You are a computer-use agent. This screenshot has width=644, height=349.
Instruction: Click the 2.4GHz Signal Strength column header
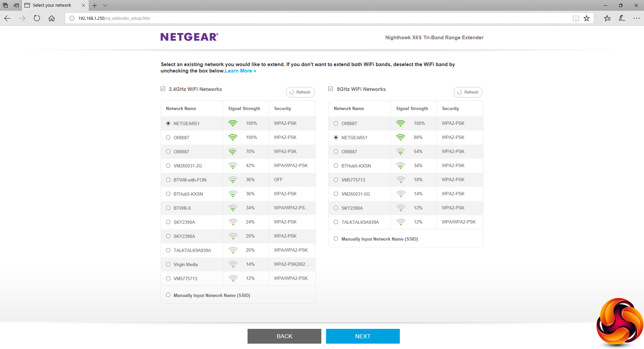pyautogui.click(x=244, y=108)
